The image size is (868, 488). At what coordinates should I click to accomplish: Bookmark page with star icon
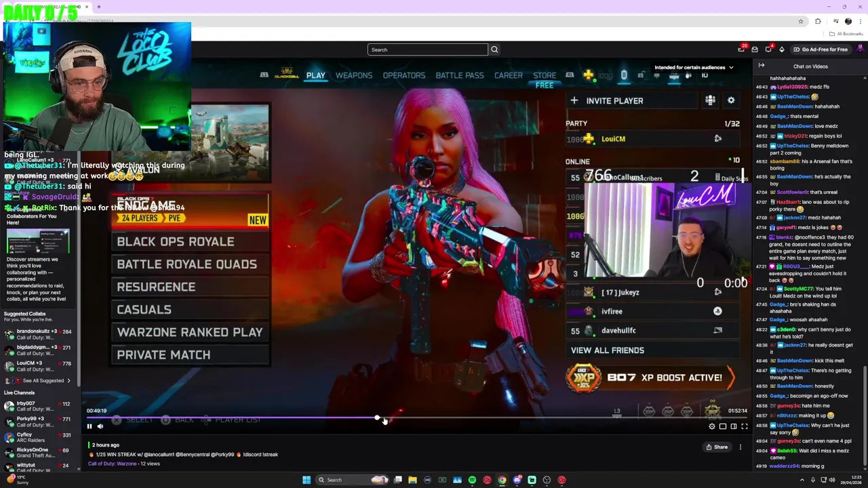[x=801, y=21]
